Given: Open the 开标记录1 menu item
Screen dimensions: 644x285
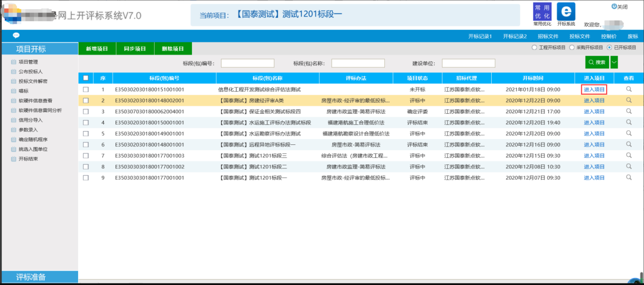Looking at the screenshot, I should (x=480, y=36).
